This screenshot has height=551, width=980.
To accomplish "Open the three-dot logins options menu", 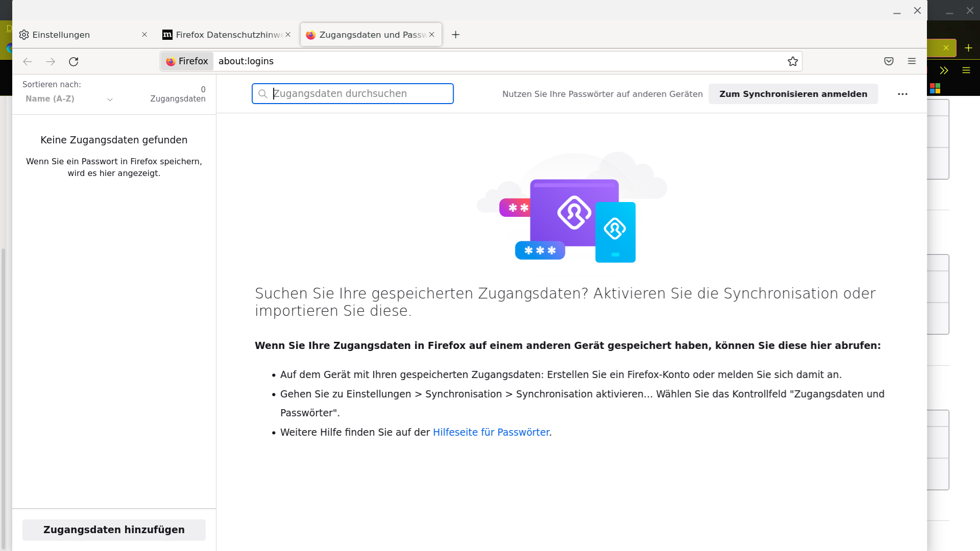I will [902, 94].
